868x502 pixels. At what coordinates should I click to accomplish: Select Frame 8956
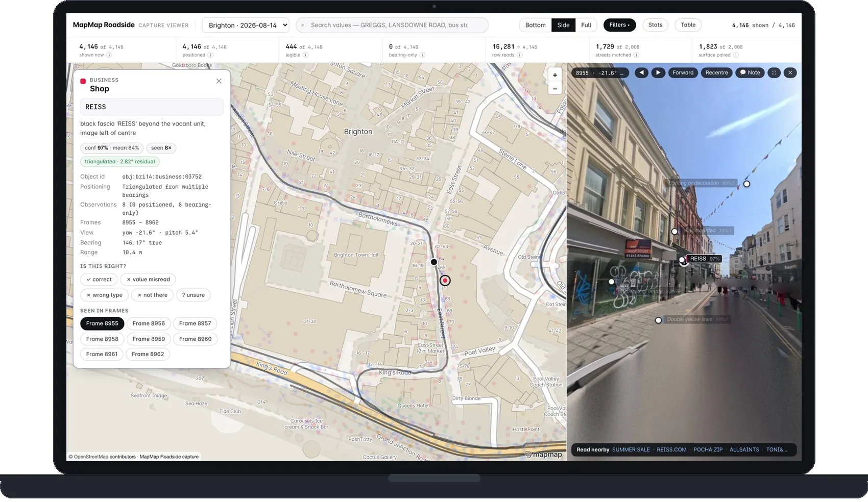(149, 323)
